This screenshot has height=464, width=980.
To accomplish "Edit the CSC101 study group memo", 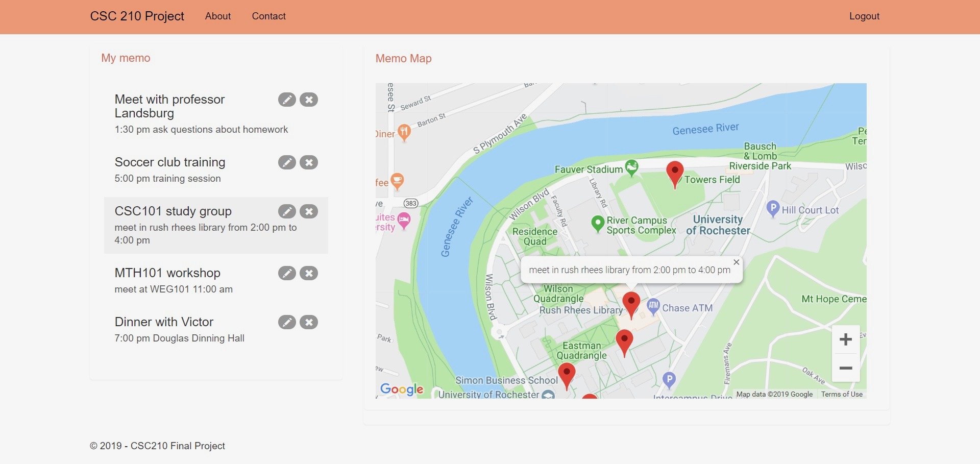I will point(287,211).
